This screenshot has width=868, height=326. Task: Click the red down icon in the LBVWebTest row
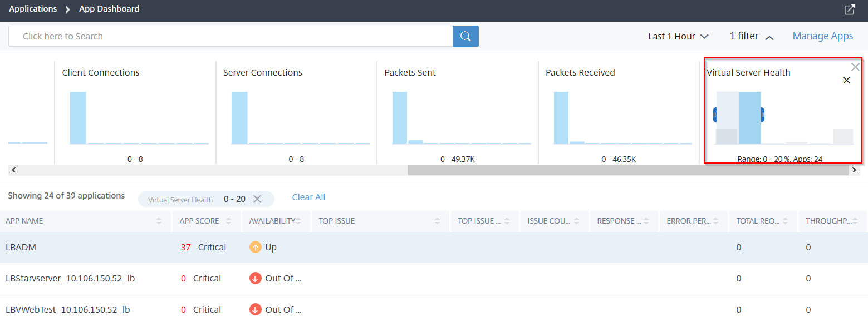click(255, 310)
